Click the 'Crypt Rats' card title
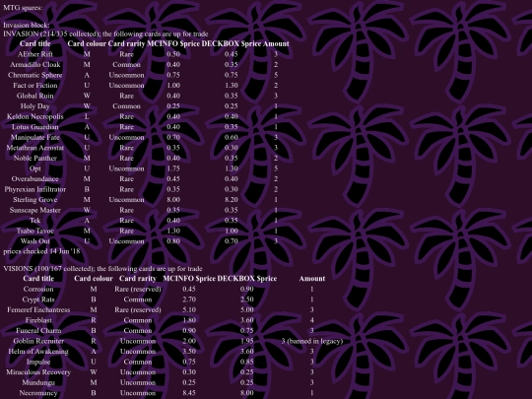Image resolution: width=532 pixels, height=399 pixels. coord(38,299)
